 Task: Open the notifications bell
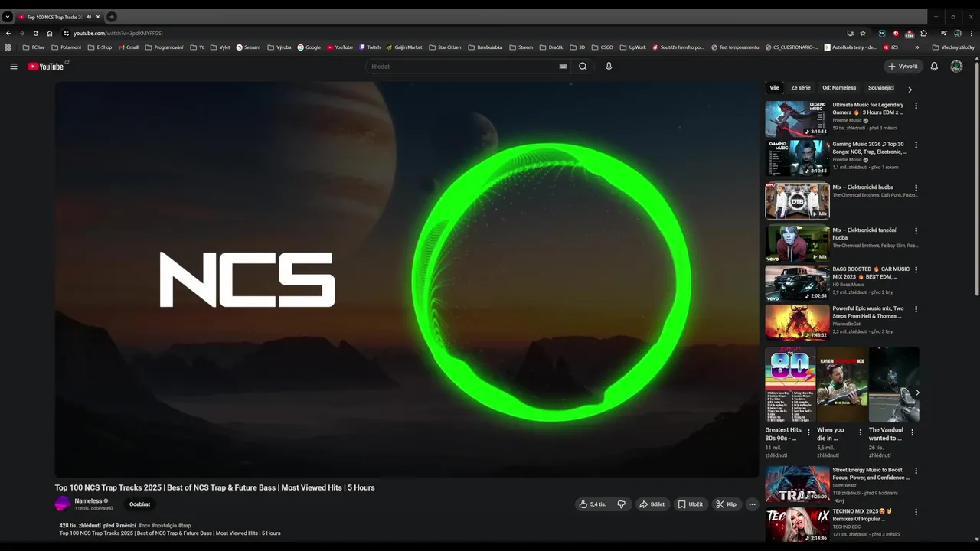934,67
